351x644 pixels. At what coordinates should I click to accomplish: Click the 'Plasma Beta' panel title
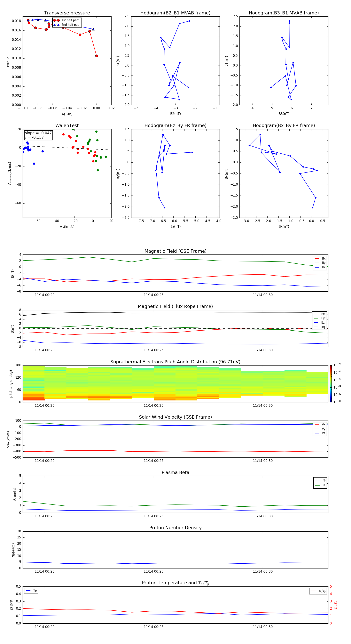175,472
